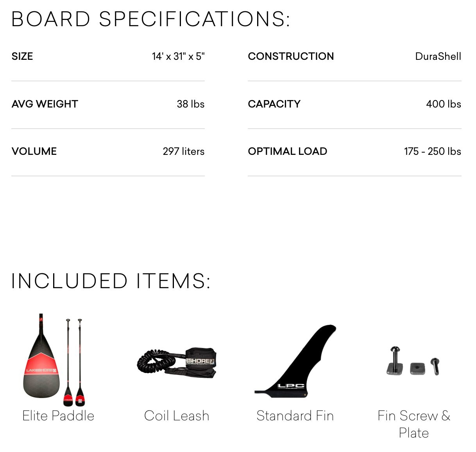476x452 pixels.
Task: Click the Fin Screw & Plate image
Action: [x=413, y=361]
